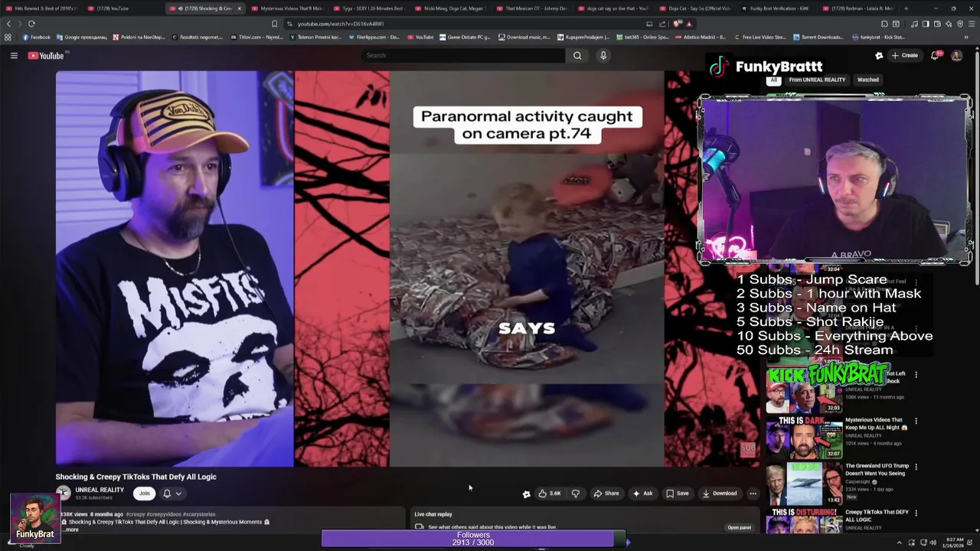This screenshot has height=551, width=980.
Task: Open Mysterious Videos That Keep Me Up thumbnail
Action: (x=804, y=438)
